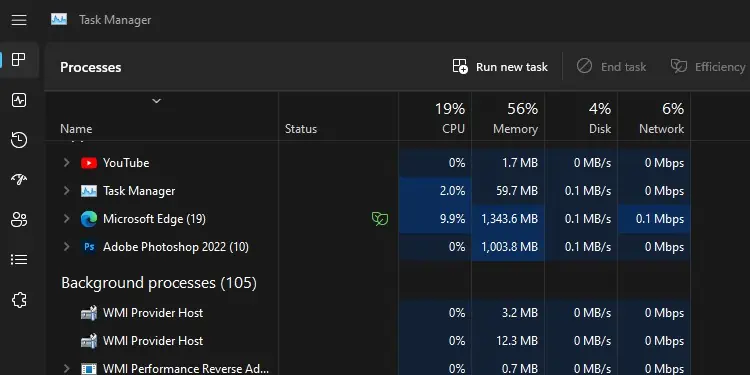Click the Processes page title
This screenshot has height=375, width=750.
pos(90,67)
